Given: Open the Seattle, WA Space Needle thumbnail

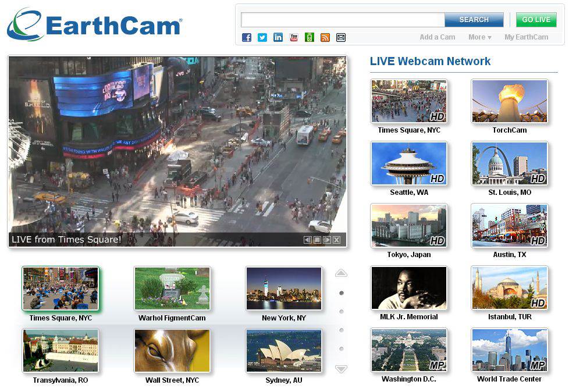Looking at the screenshot, I should (x=409, y=163).
